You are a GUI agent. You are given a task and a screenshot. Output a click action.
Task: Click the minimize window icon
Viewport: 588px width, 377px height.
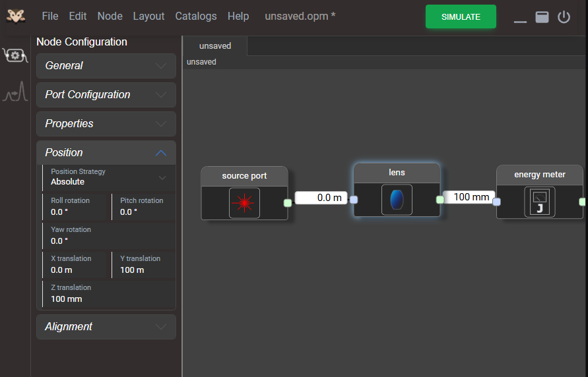pyautogui.click(x=520, y=22)
